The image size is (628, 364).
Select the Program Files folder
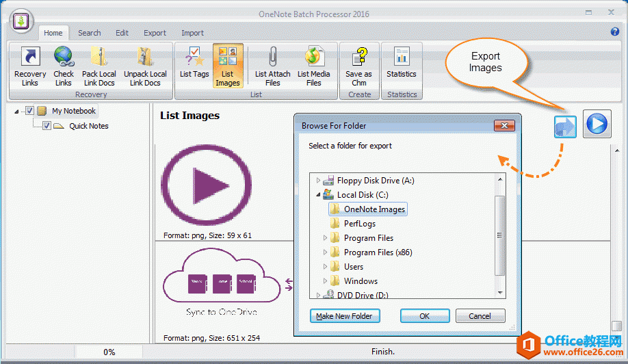click(362, 238)
